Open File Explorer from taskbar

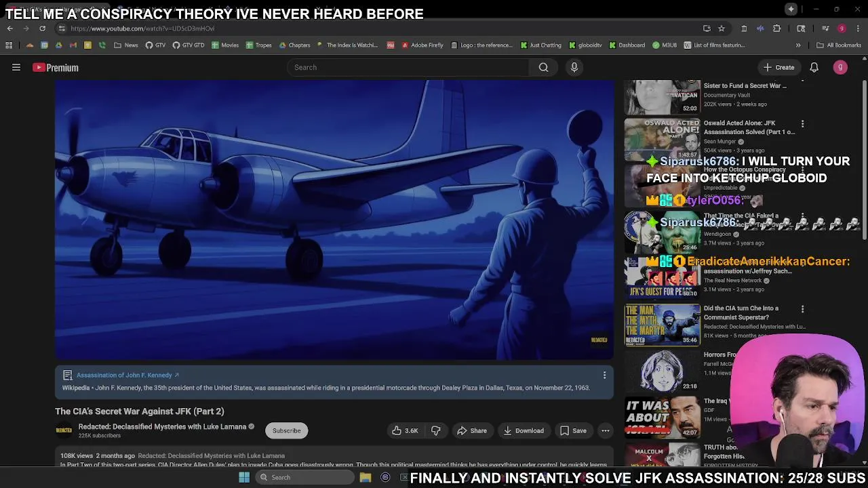point(365,477)
